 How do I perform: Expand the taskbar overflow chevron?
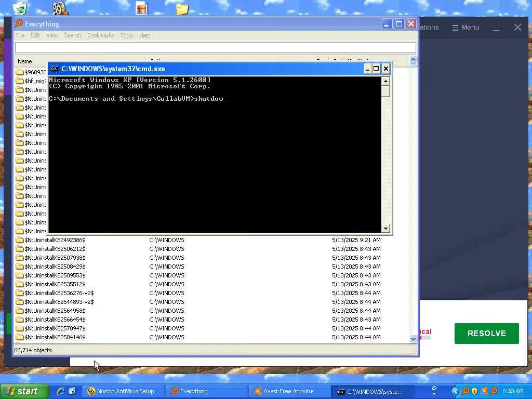coord(434,394)
